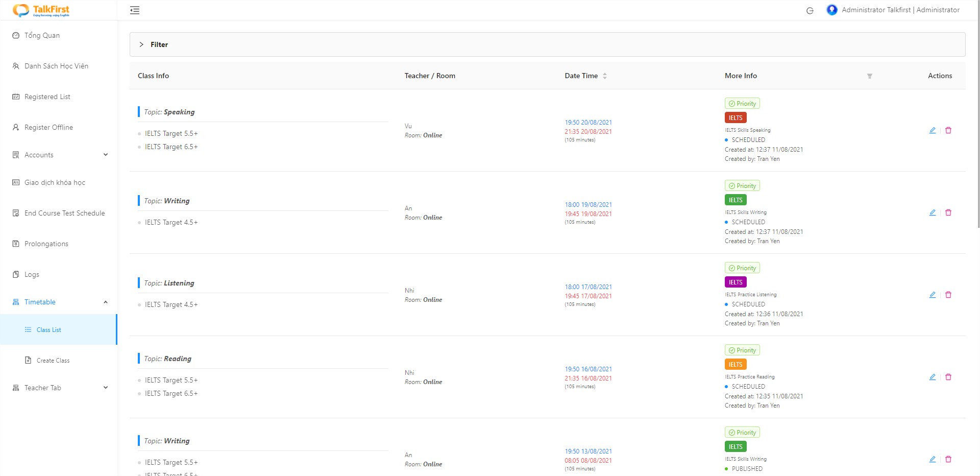
Task: Click Created at: 12:36 11/08/2021
Action: 764,314
